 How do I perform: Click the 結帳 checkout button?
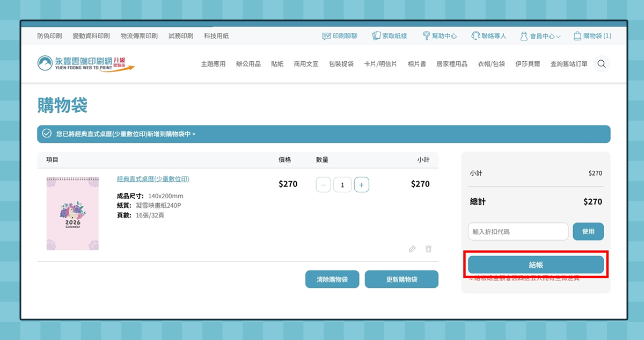536,265
